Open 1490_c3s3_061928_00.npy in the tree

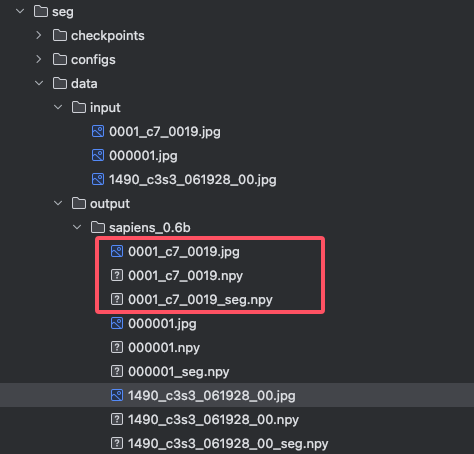coord(213,419)
